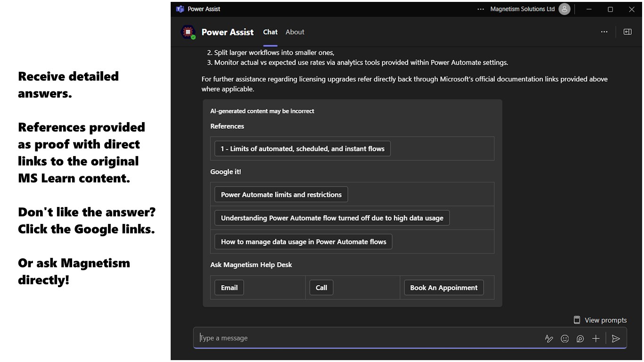Click the For further assistance paragraph
The image size is (644, 362).
pos(405,84)
